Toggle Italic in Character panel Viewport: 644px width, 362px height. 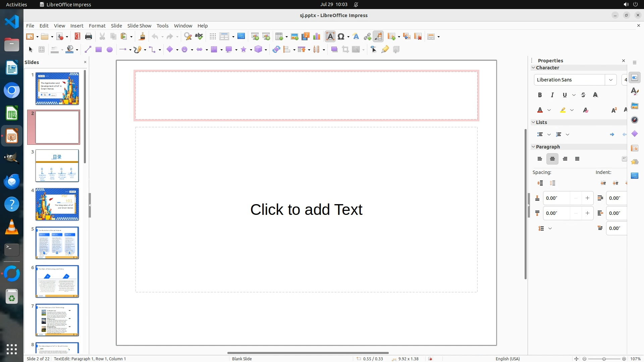(x=552, y=95)
